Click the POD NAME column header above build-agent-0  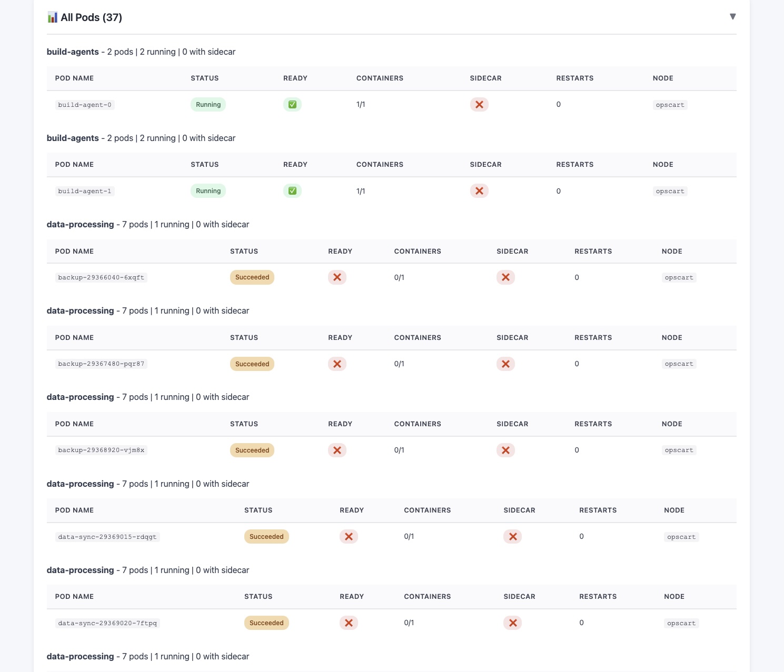coord(74,78)
